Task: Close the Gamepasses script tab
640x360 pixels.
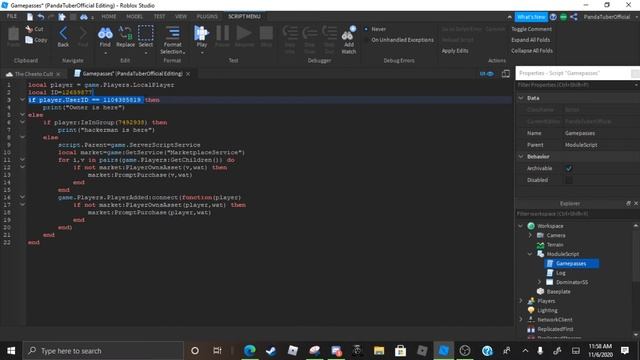Action: pos(188,74)
